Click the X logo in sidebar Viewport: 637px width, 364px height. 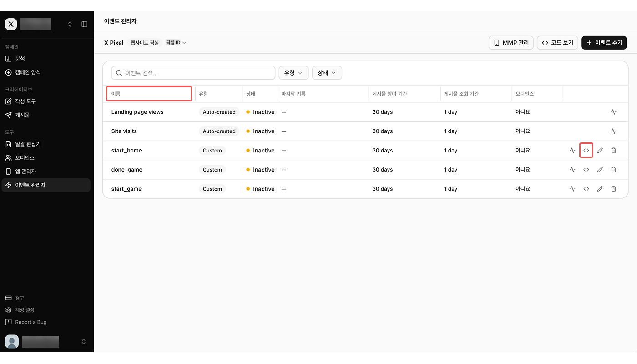11,24
